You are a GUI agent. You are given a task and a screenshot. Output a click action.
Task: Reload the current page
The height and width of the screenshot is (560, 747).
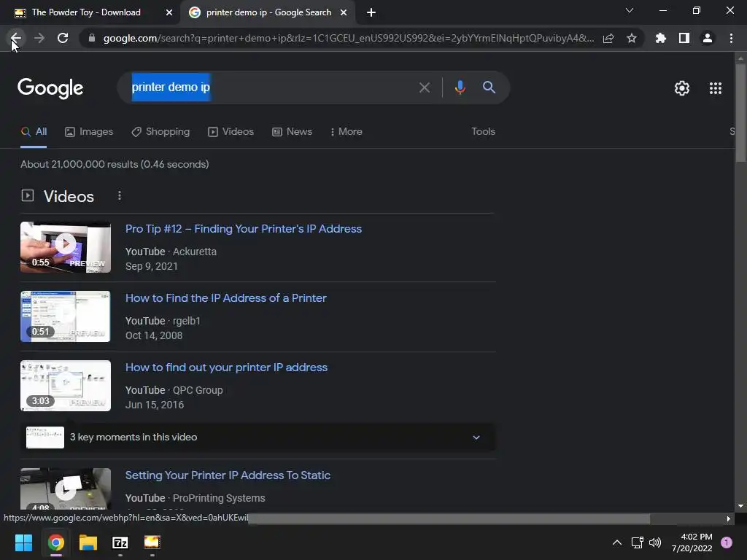(x=63, y=38)
